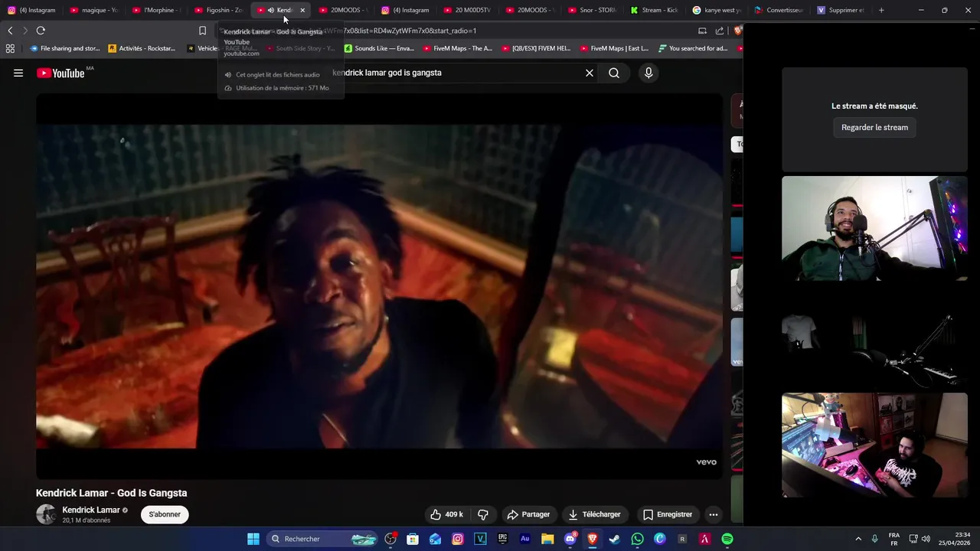Image resolution: width=980 pixels, height=551 pixels.
Task: Reload the page with the refresh icon
Action: (41, 31)
